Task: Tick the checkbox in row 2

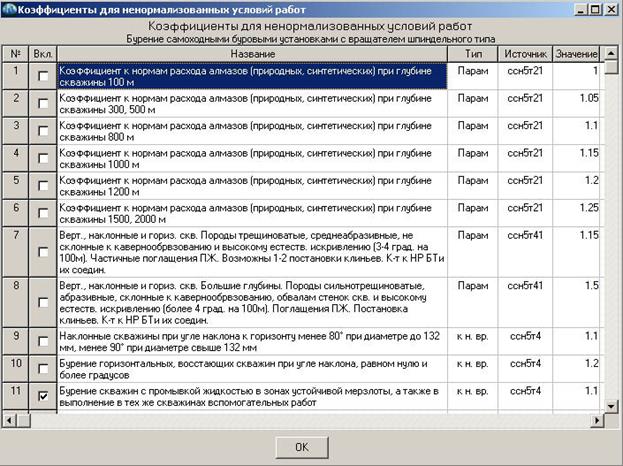Action: (x=43, y=103)
